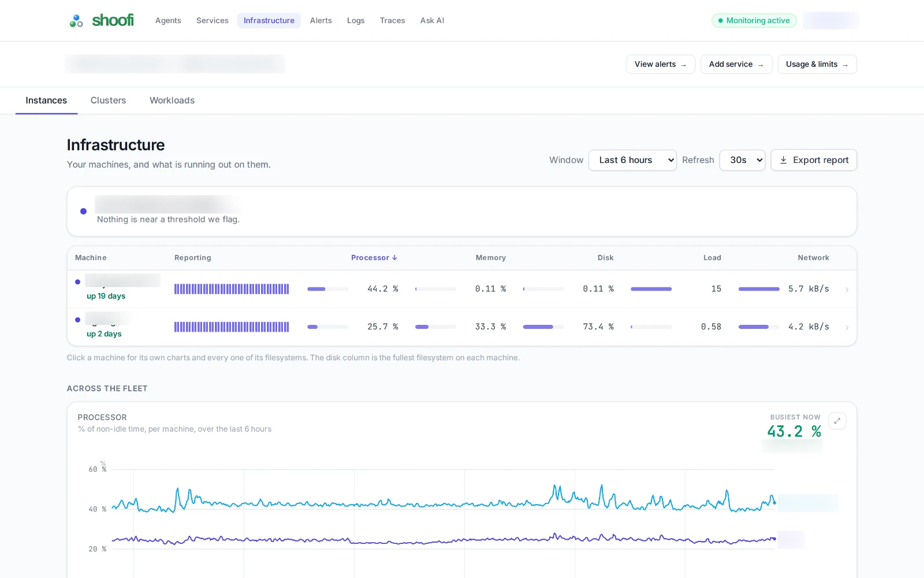Viewport: 924px width, 578px height.
Task: Switch to the Workloads tab
Action: coord(172,101)
